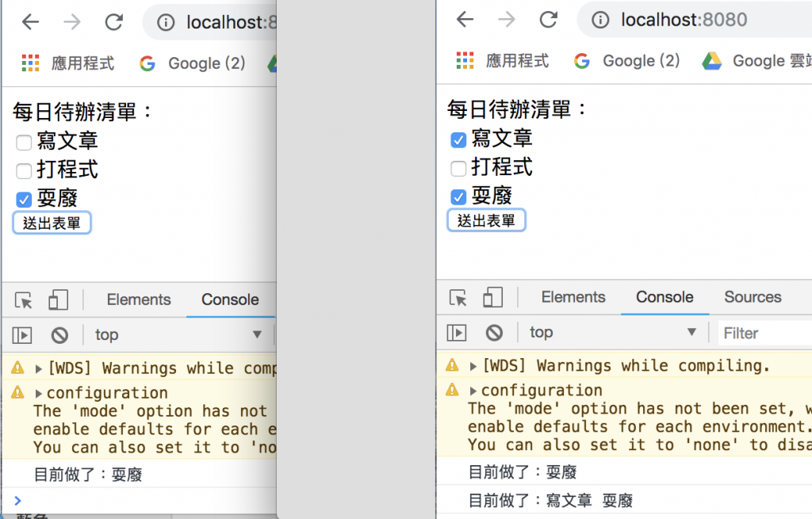
Task: Uncheck the 寫文章 checkbox in right window
Action: [458, 139]
